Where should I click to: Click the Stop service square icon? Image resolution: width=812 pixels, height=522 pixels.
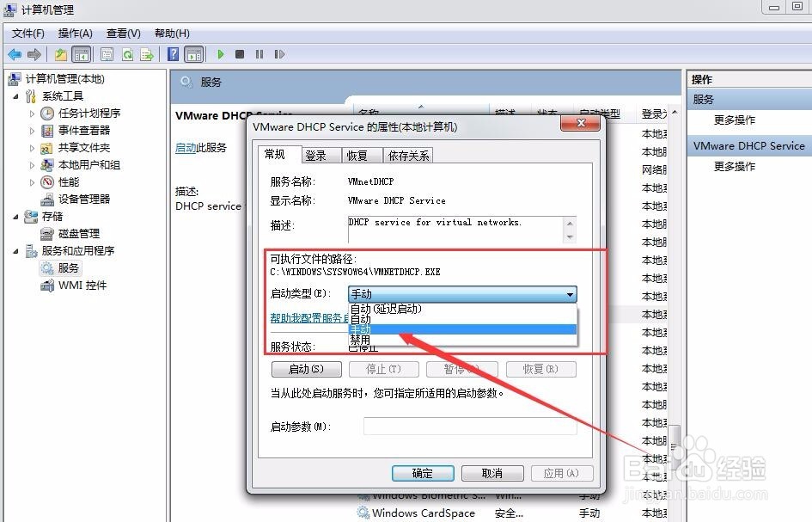[x=239, y=54]
